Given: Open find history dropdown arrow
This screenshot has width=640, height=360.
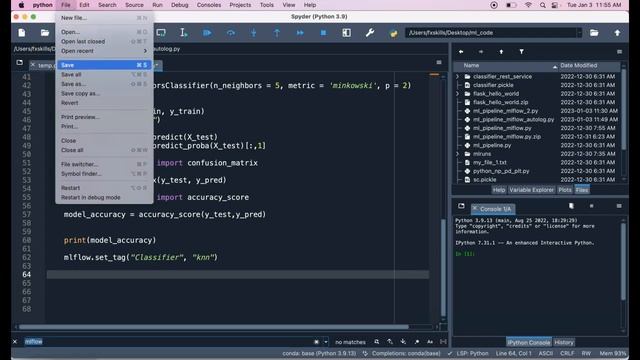Looking at the screenshot, I should pos(326,342).
